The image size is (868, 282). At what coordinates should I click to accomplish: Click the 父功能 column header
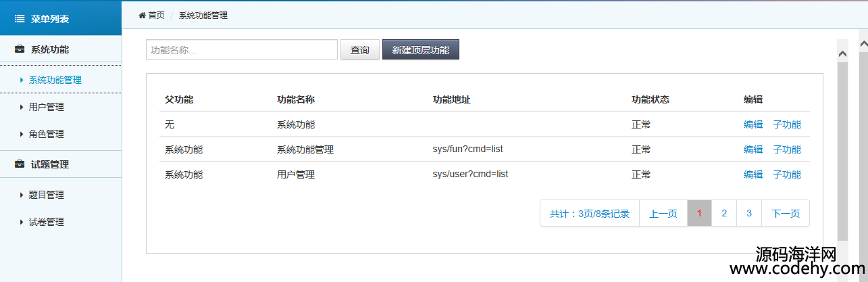pyautogui.click(x=179, y=99)
